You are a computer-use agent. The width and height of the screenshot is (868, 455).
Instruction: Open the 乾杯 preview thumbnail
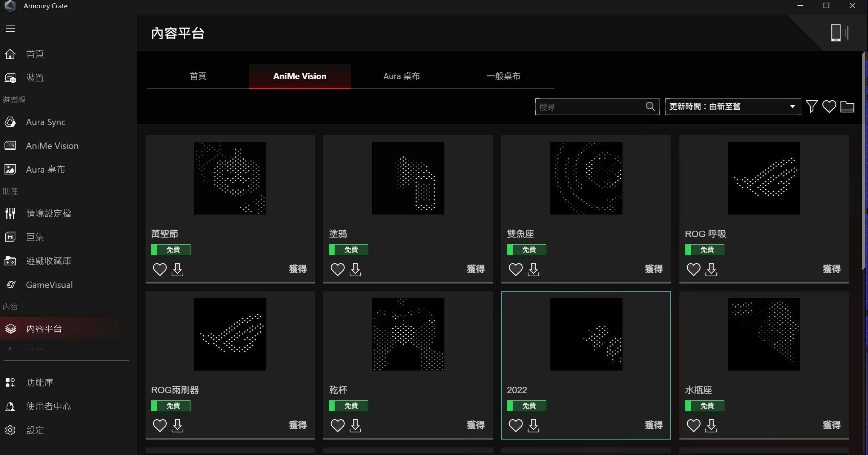click(408, 334)
